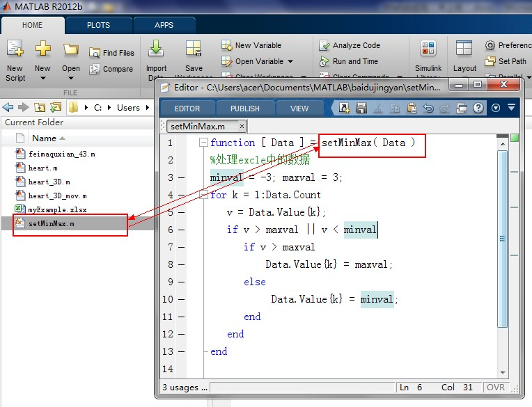
Task: Click the editor Save disk icon
Action: click(361, 108)
